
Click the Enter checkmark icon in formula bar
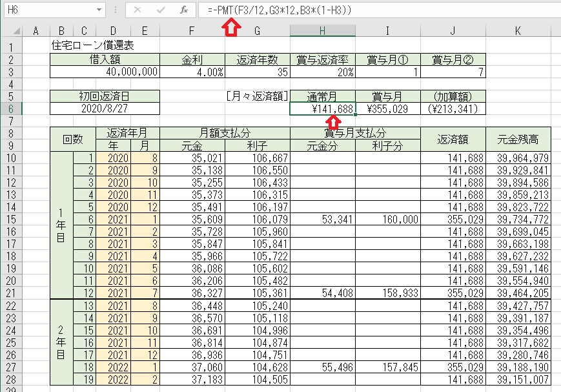click(x=161, y=10)
